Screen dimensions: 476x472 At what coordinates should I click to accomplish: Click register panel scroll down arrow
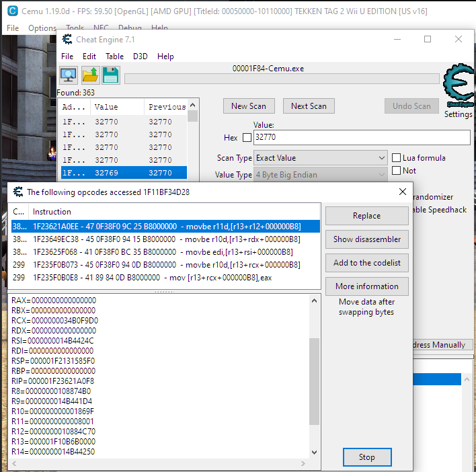coord(314,452)
